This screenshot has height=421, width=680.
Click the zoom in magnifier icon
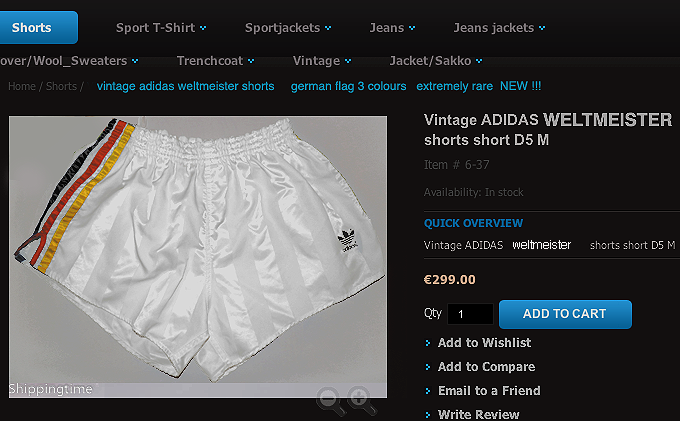pyautogui.click(x=361, y=401)
